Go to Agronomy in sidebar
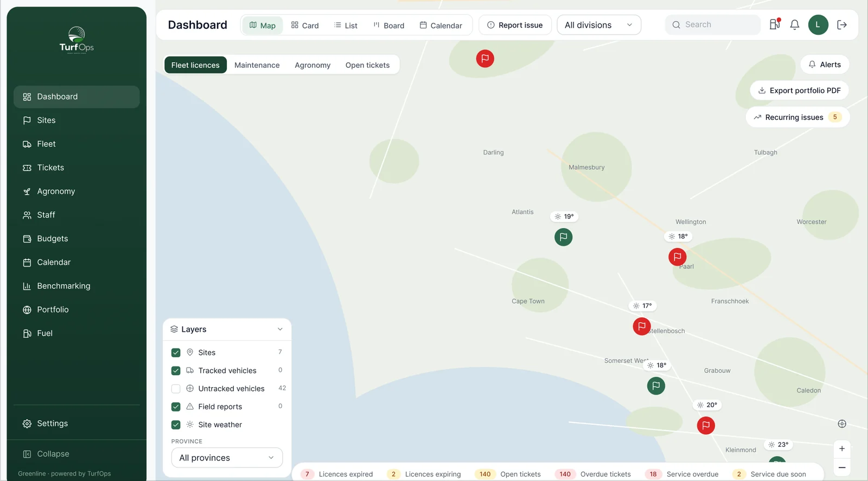The width and height of the screenshot is (868, 481). [76, 191]
